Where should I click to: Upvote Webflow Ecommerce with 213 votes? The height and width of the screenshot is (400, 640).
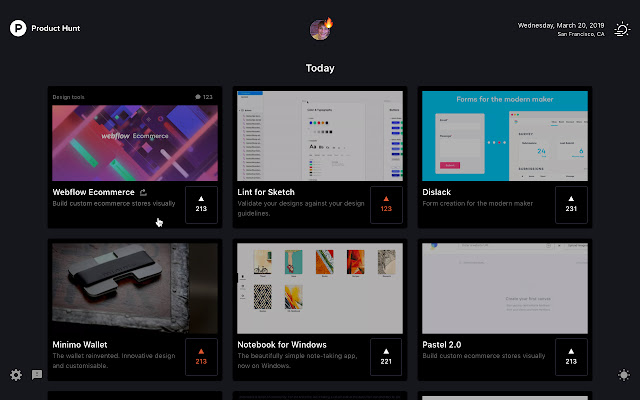click(201, 204)
